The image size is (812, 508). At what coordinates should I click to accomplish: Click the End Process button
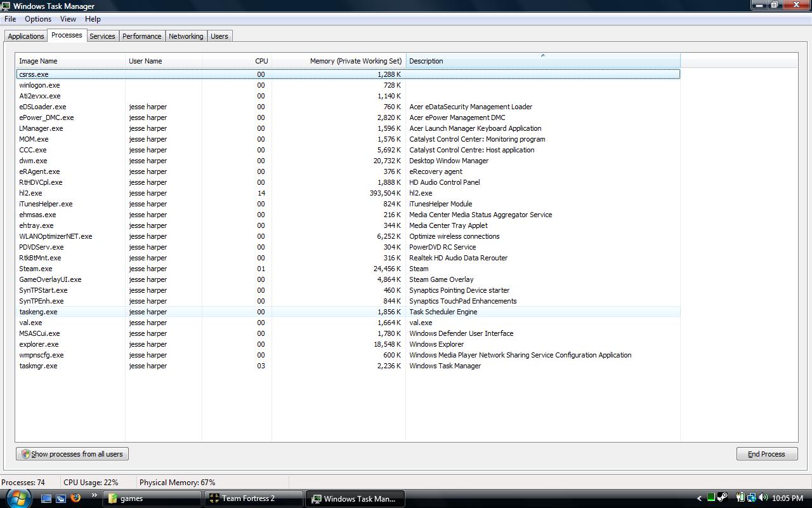766,454
